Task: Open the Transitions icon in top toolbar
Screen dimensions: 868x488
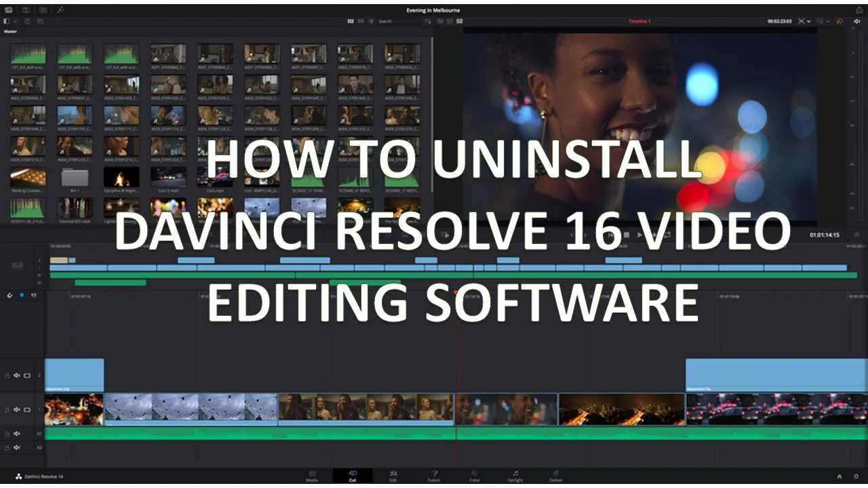Action: (43, 10)
